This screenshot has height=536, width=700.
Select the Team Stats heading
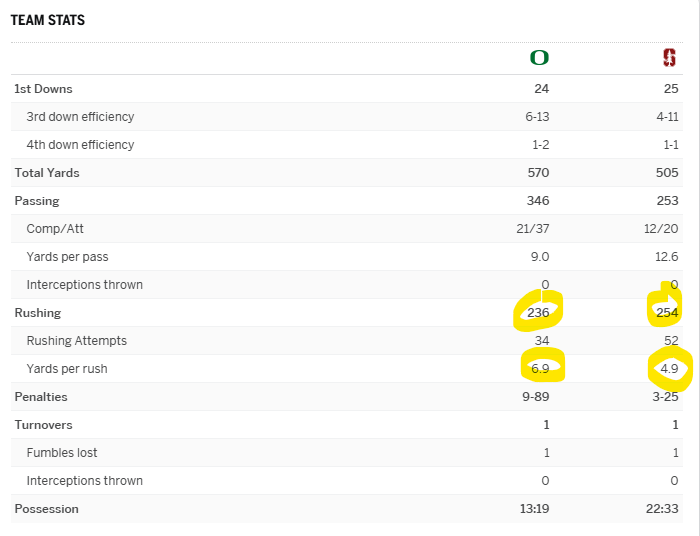47,20
